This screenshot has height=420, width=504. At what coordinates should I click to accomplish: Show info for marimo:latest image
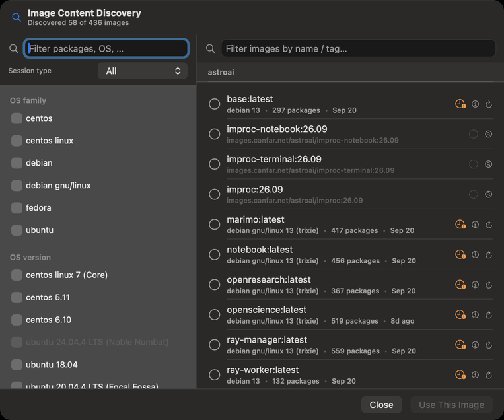click(475, 225)
